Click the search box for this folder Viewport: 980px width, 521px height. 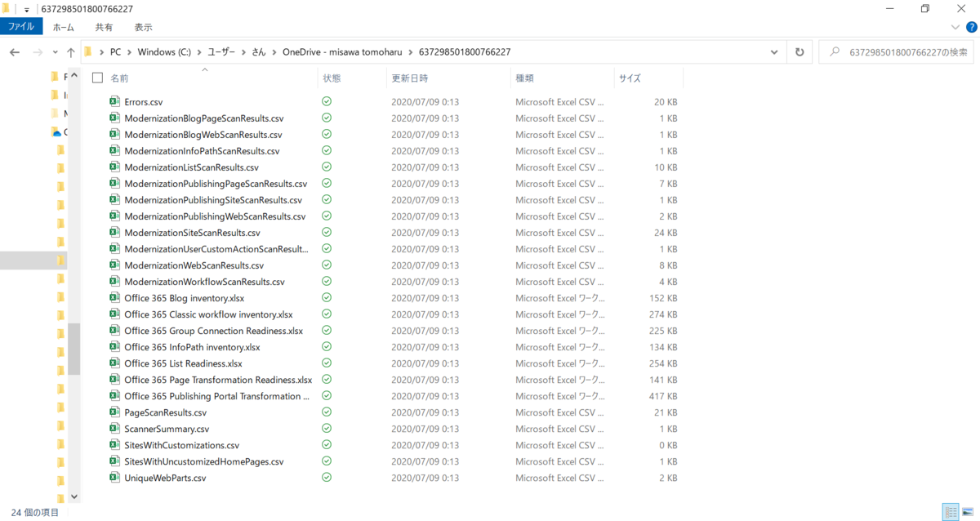click(896, 52)
